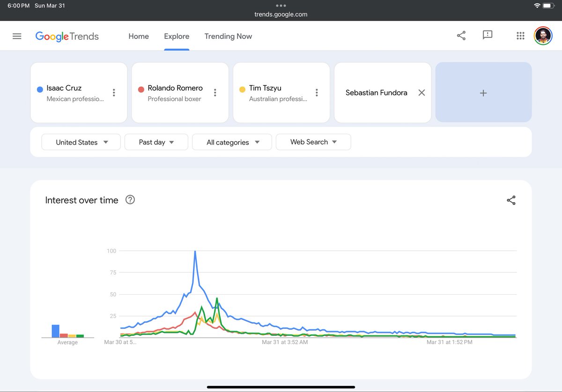Viewport: 562px width, 392px height.
Task: Click the Sun Mar 31 date
Action: coord(50,6)
